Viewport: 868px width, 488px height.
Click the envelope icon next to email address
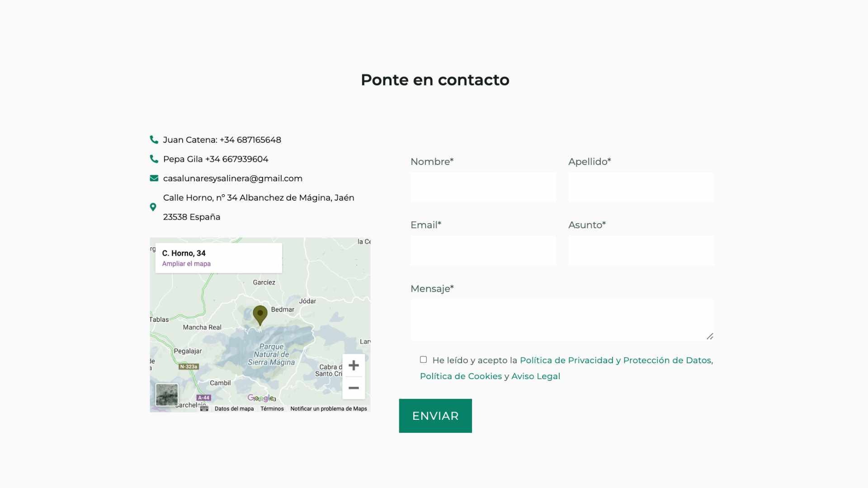pyautogui.click(x=154, y=178)
